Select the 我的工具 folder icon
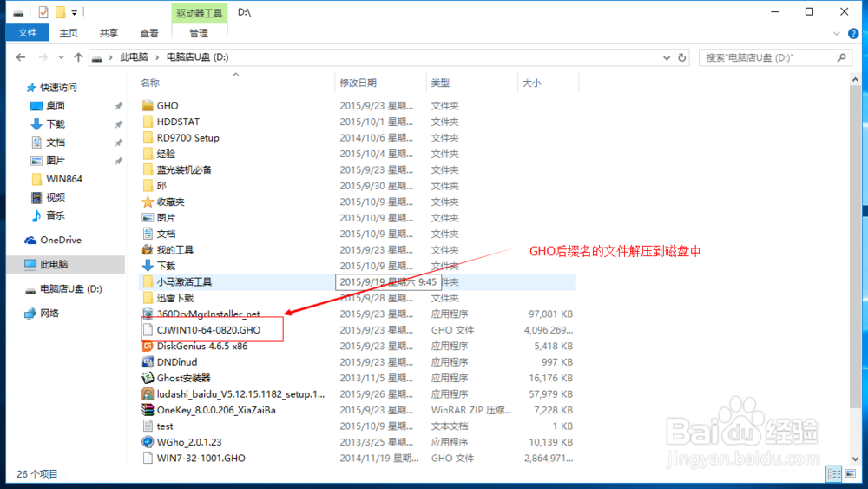 pos(148,250)
